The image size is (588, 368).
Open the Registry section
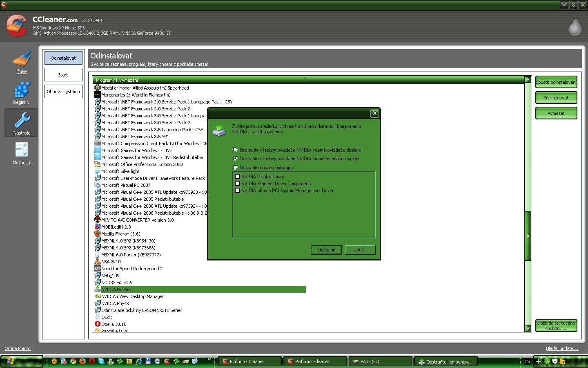pos(21,93)
